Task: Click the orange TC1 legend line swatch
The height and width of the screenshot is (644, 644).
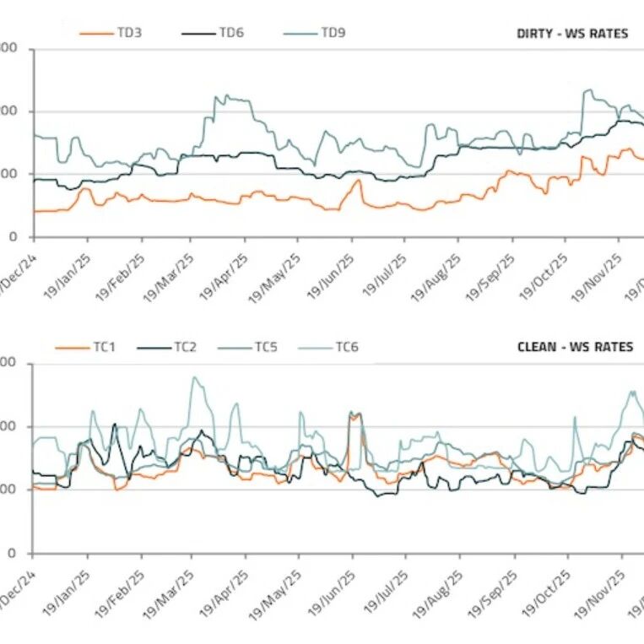Action: click(72, 348)
